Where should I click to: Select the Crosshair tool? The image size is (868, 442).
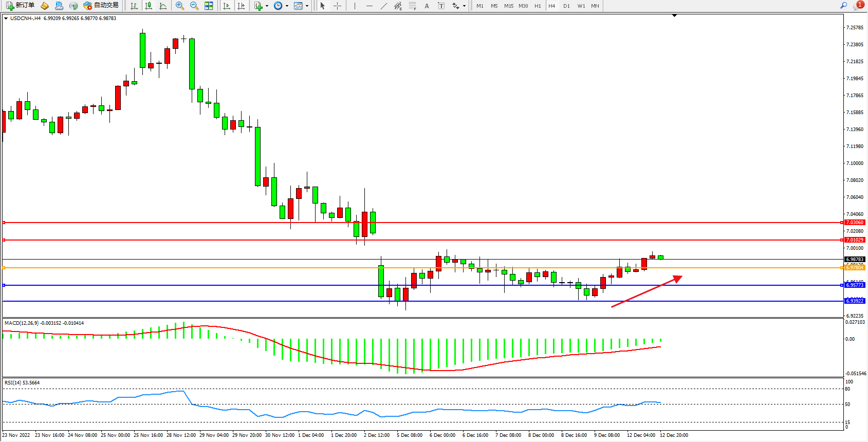(338, 6)
